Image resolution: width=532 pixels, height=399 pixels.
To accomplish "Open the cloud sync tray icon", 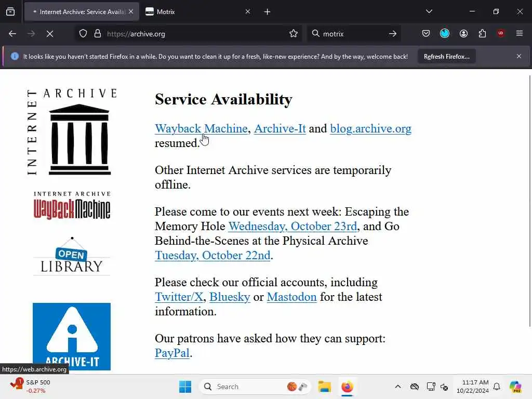I will [414, 387].
